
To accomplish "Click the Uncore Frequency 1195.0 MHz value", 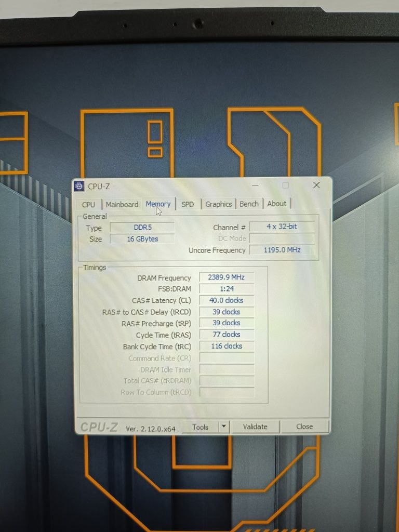I will click(282, 250).
